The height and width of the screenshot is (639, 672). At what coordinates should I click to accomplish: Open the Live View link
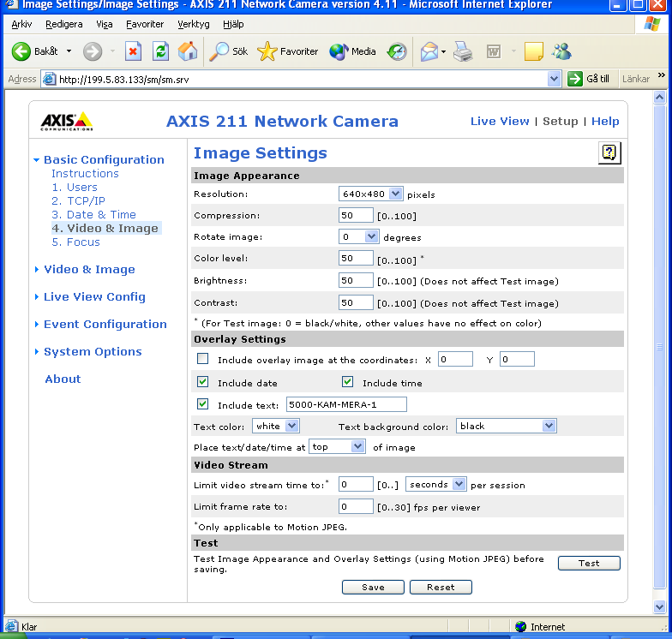tap(500, 122)
